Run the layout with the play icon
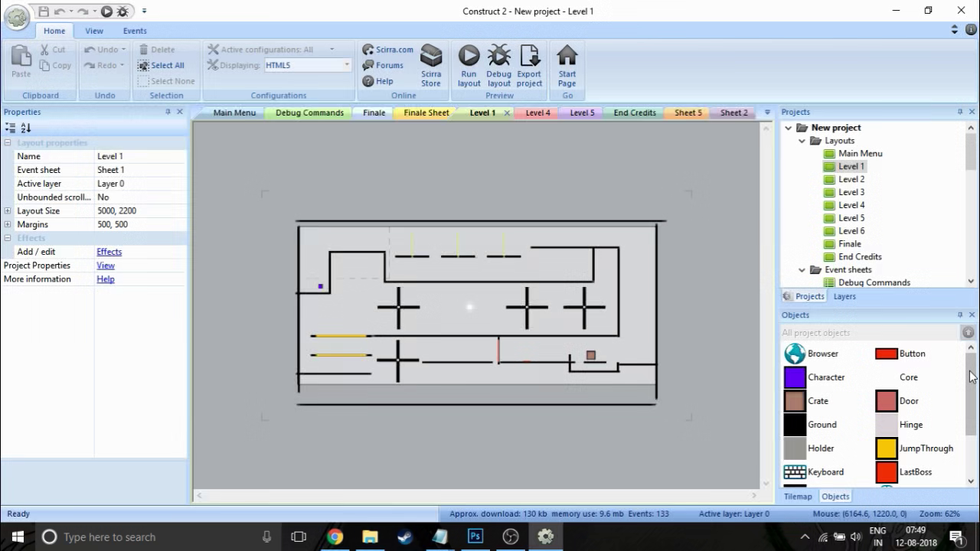This screenshot has width=980, height=551. click(x=469, y=66)
